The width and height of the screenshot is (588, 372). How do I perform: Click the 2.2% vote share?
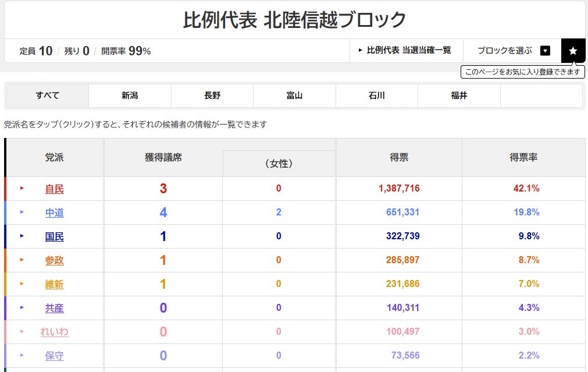529,356
